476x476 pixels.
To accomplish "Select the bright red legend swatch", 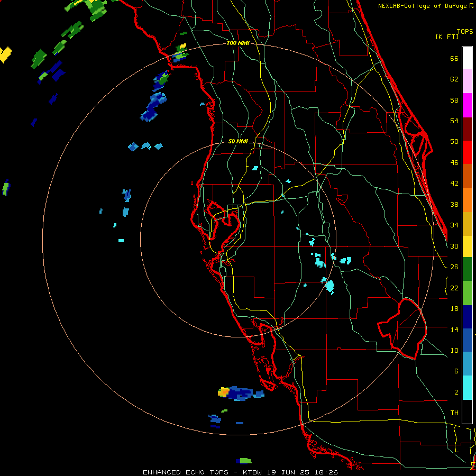I will 467,152.
